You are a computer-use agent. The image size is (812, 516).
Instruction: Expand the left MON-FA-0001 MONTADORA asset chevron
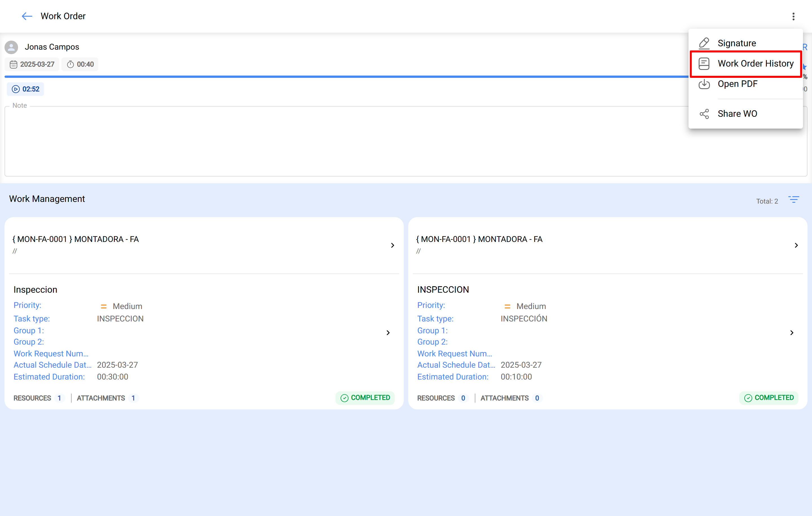[x=392, y=245]
